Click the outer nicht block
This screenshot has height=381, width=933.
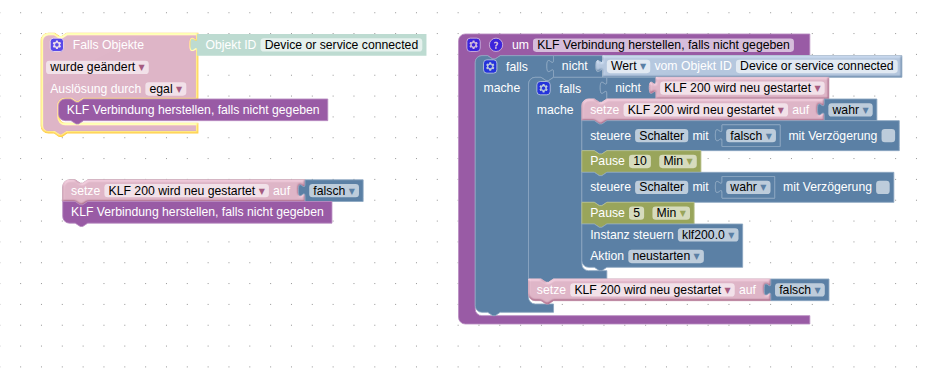click(574, 66)
